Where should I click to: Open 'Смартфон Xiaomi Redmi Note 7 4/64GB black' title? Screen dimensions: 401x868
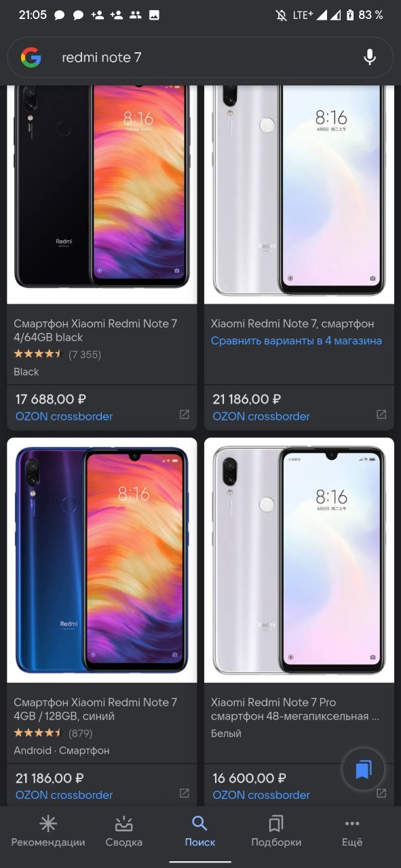pos(96,330)
